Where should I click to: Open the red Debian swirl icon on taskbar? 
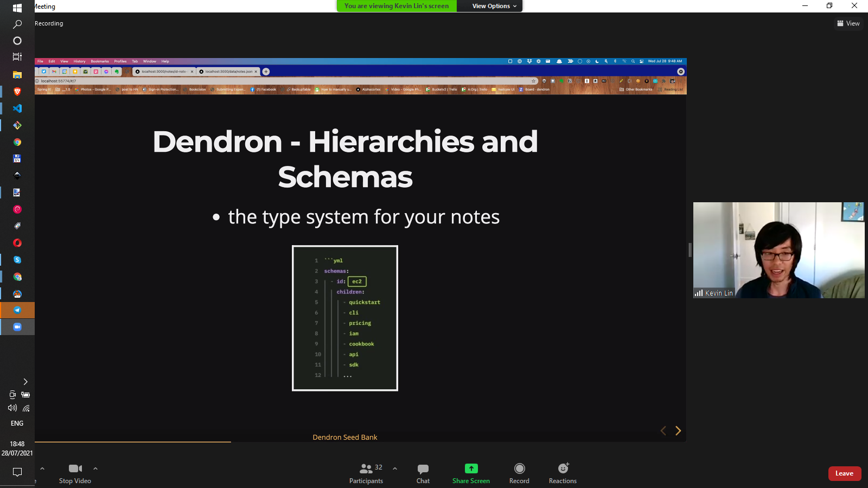coord(17,209)
